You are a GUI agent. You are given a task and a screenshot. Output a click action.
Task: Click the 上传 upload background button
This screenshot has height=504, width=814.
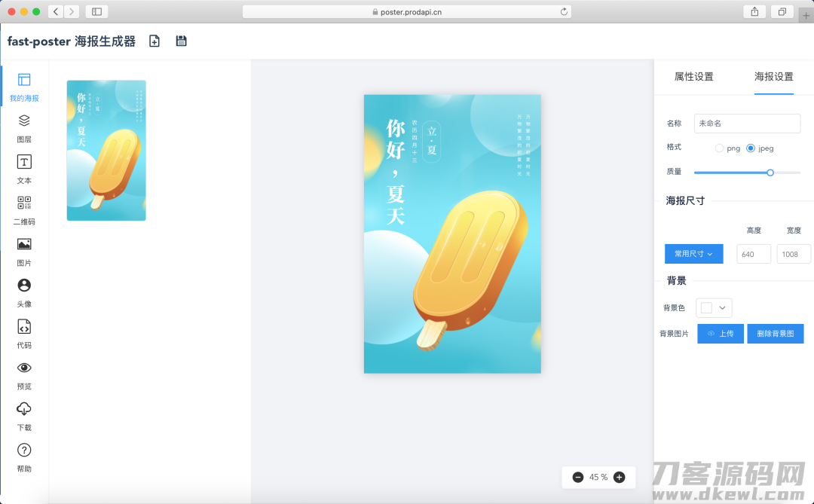(720, 333)
